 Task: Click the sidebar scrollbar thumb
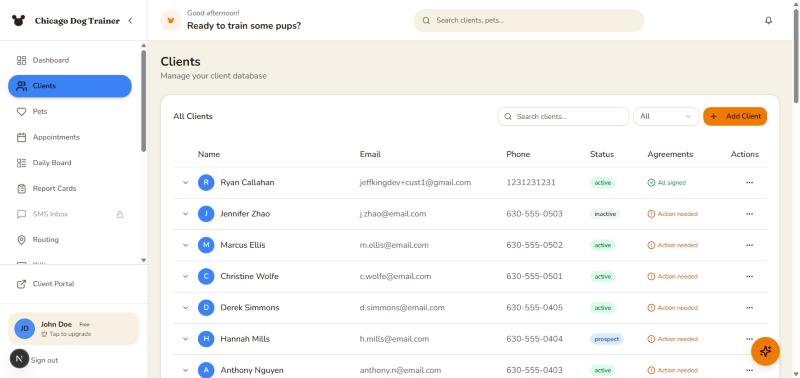coord(143,100)
